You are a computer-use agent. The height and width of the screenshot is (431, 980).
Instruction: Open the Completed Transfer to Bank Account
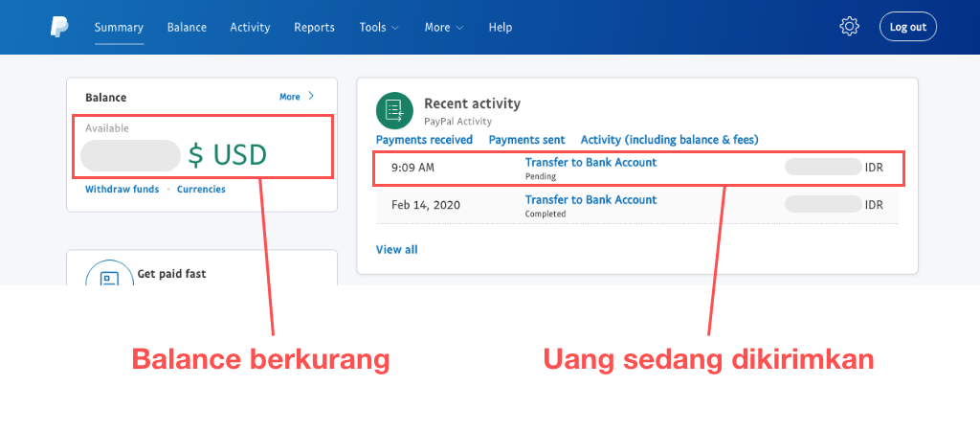[x=590, y=200]
